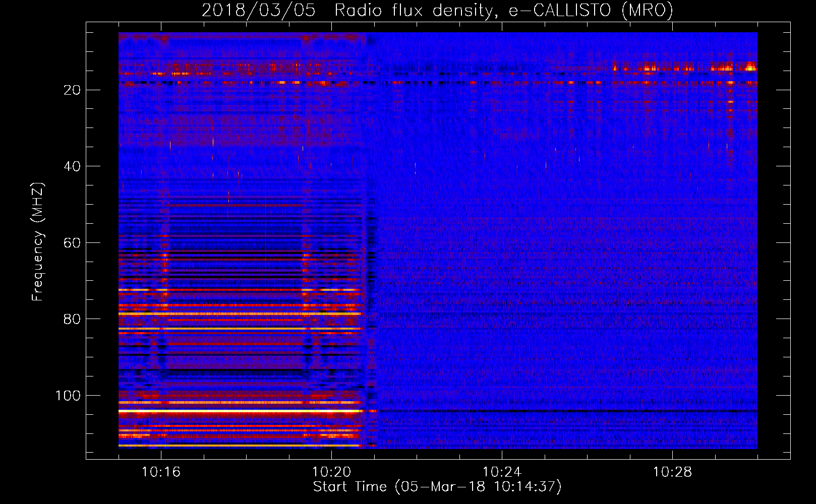Image resolution: width=816 pixels, height=504 pixels.
Task: Click the 20 MHz frequency tick label
Action: tap(73, 90)
